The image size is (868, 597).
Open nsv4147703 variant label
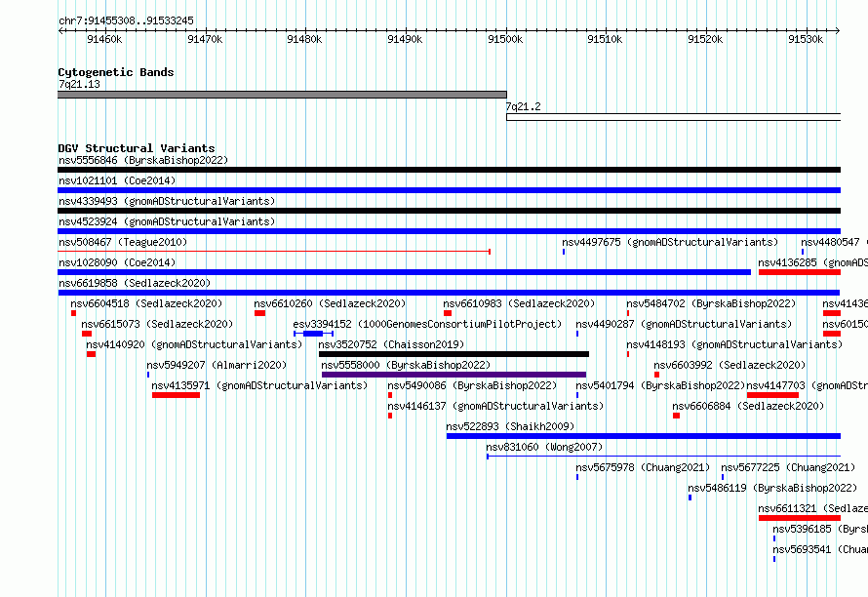tap(808, 385)
